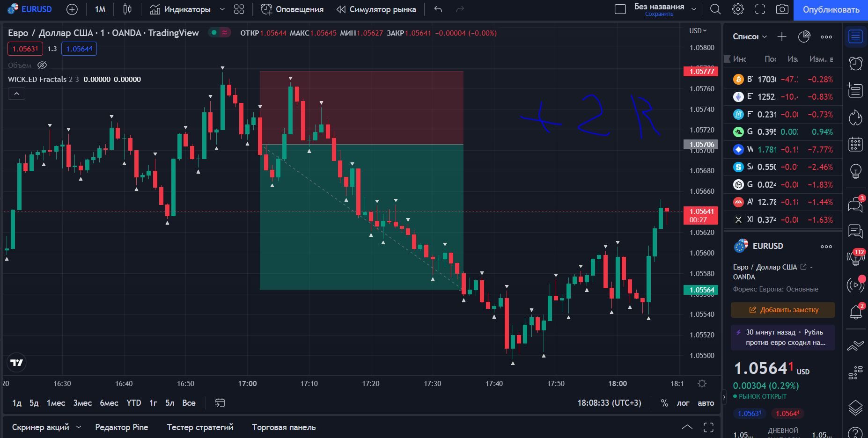This screenshot has height=438, width=868.
Task: Select the YTD date range
Action: (x=133, y=403)
